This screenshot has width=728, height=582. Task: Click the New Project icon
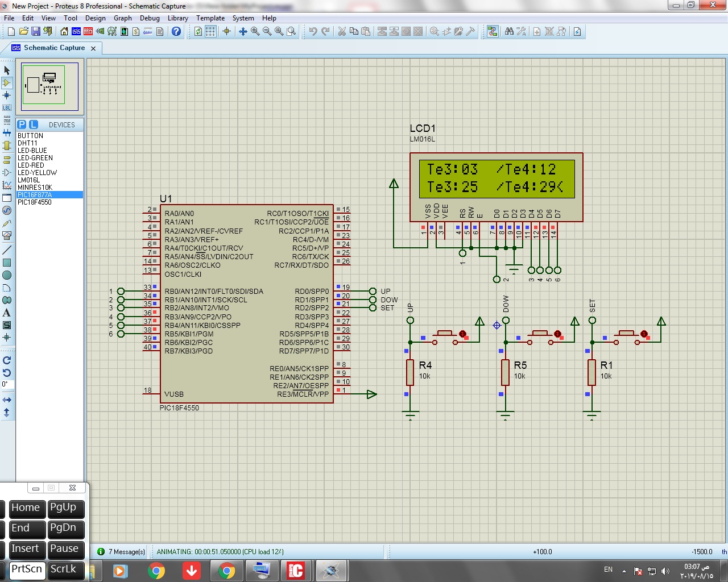(11, 32)
